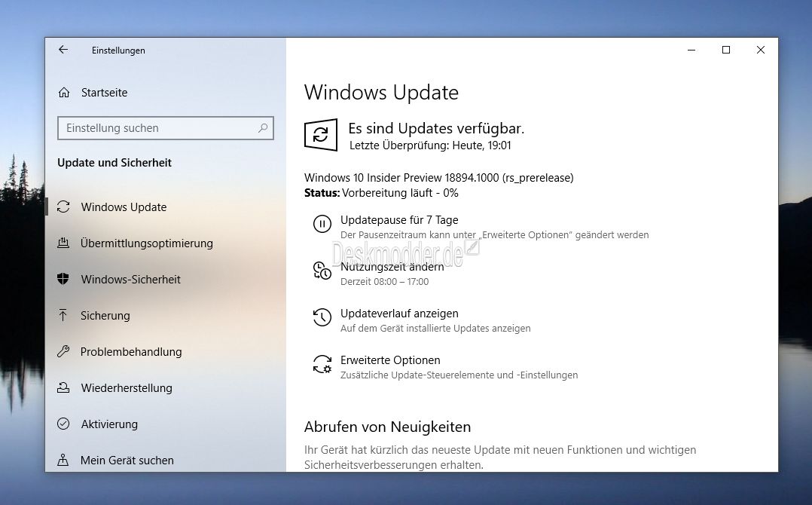The width and height of the screenshot is (812, 505).
Task: Click the Windows Update sync icon in sidebar
Action: tap(63, 207)
